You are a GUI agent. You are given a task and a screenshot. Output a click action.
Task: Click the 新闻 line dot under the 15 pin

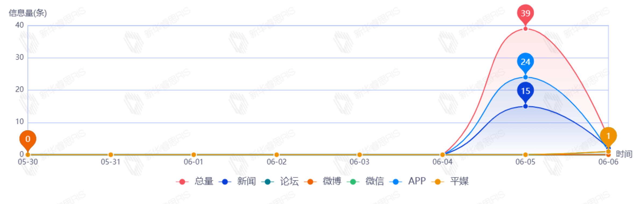[x=525, y=106]
